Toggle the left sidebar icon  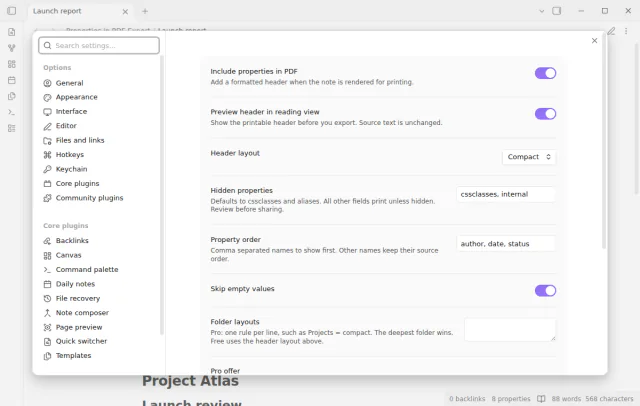click(x=11, y=11)
